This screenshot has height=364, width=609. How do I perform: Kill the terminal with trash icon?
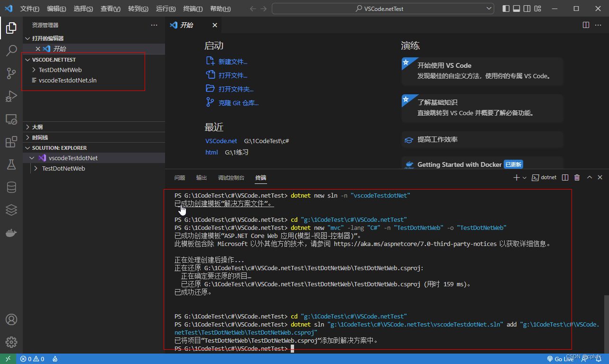pyautogui.click(x=577, y=177)
